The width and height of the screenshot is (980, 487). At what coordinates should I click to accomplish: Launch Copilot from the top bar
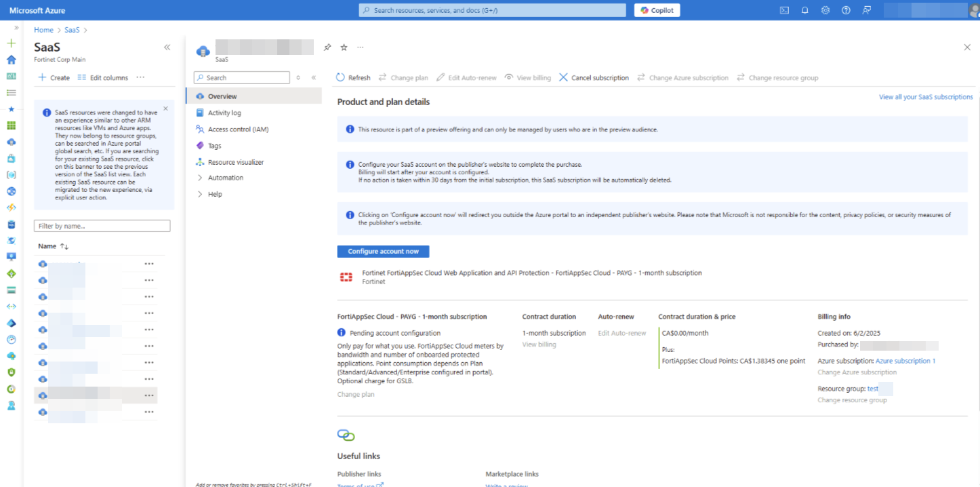pos(656,9)
